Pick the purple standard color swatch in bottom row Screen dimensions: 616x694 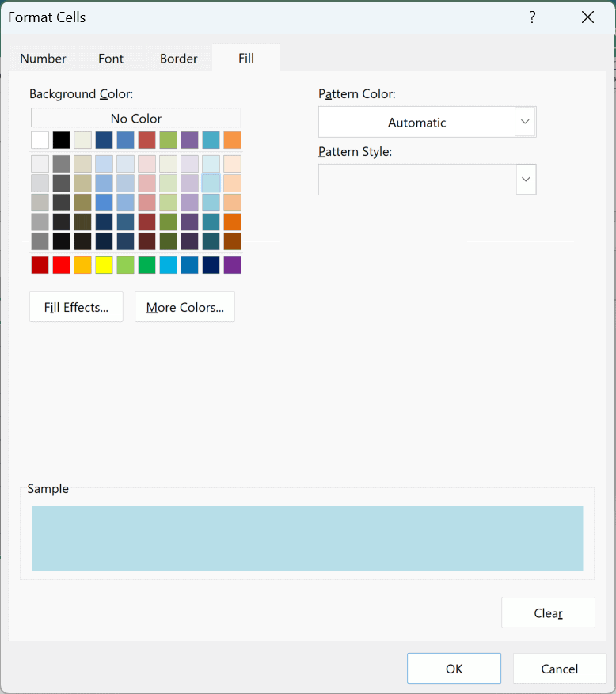pos(232,265)
